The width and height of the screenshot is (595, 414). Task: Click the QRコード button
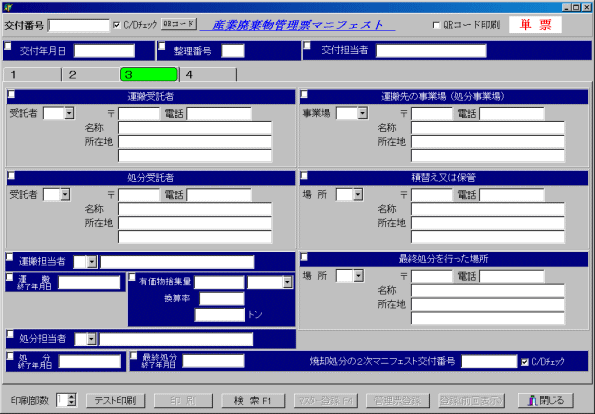click(179, 24)
